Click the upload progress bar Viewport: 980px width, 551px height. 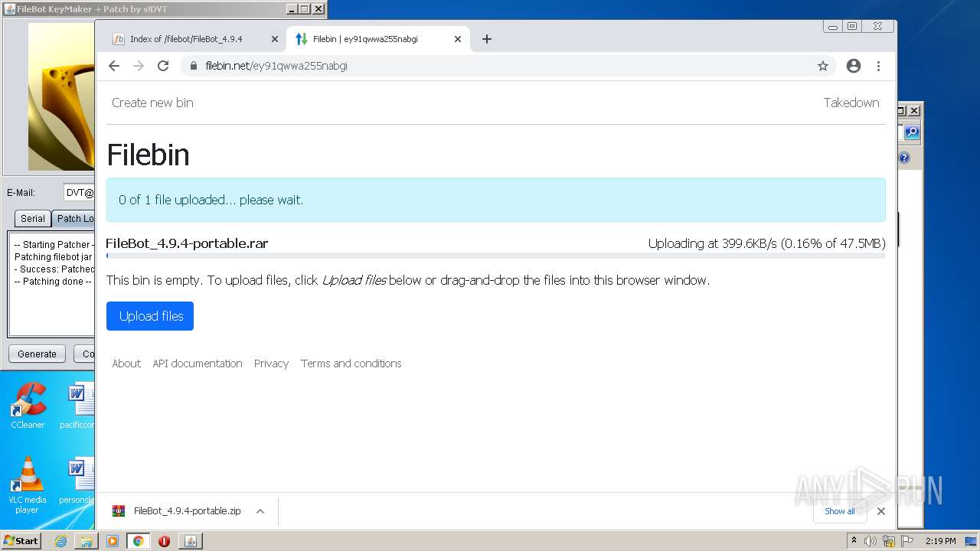point(496,256)
